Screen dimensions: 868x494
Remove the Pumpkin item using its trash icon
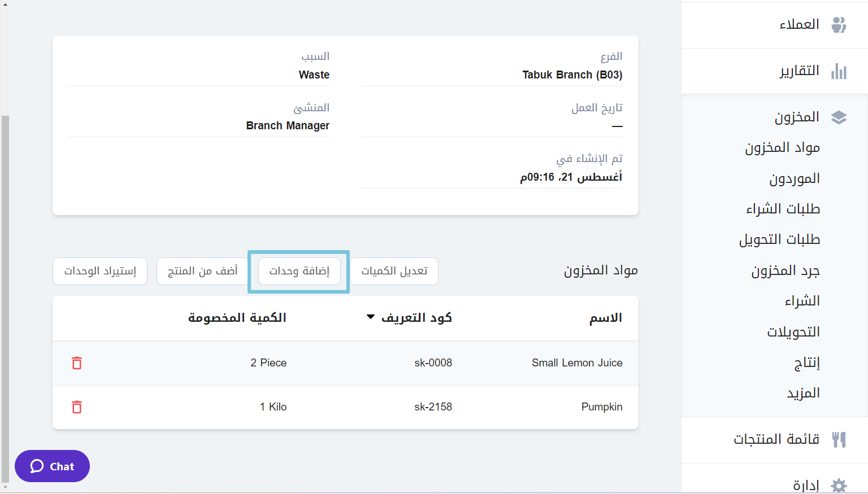(x=76, y=406)
